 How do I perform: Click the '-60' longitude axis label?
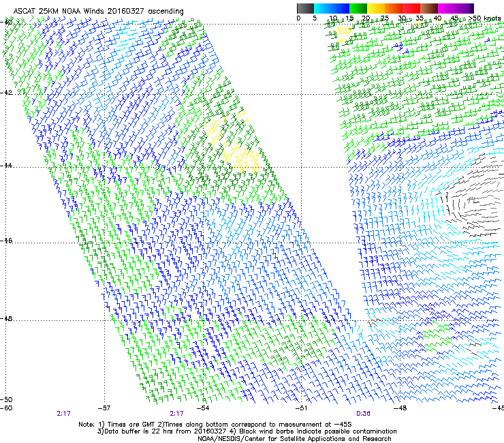coord(6,408)
